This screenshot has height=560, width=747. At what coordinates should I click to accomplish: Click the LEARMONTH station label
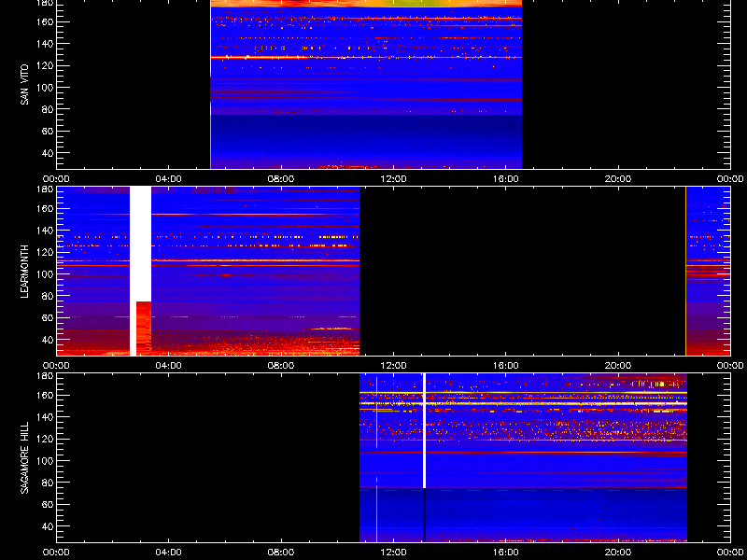[24, 272]
